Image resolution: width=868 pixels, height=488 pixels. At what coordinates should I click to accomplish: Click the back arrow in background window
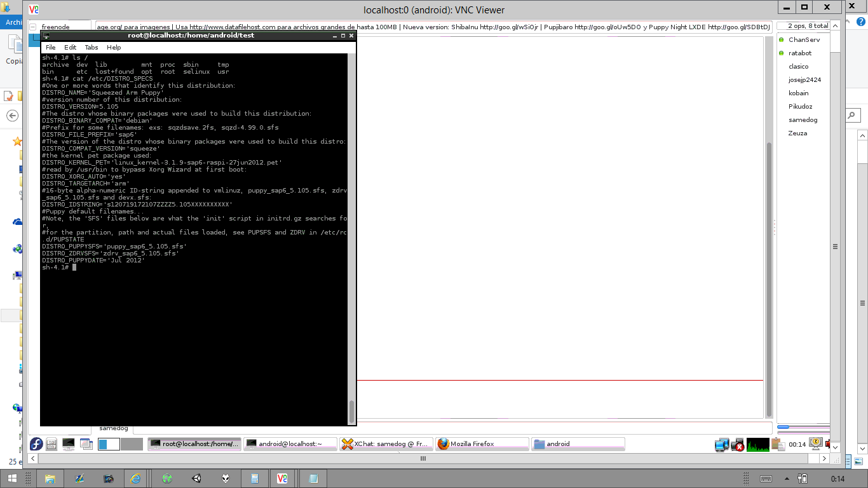point(12,116)
